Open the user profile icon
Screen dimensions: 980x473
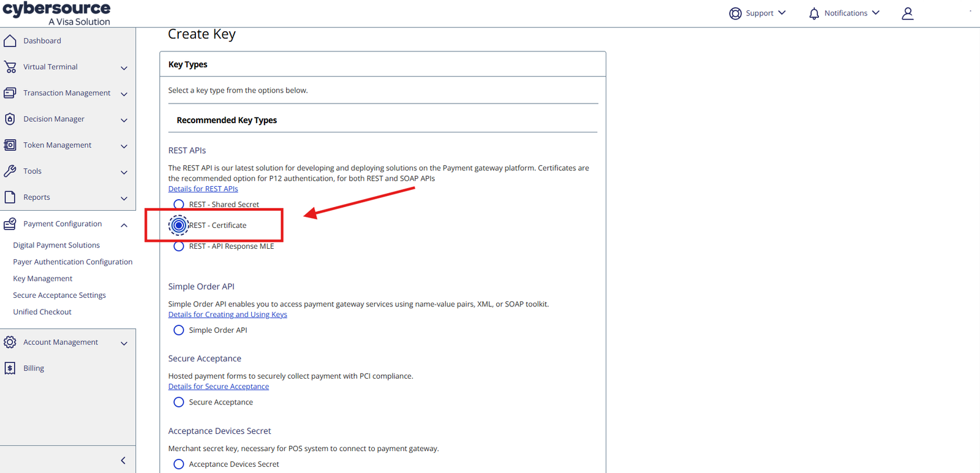click(908, 13)
